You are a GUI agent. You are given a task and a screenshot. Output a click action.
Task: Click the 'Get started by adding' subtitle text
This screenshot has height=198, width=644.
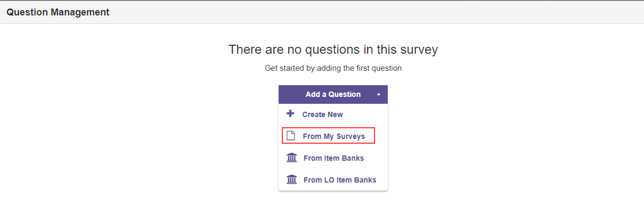(333, 68)
